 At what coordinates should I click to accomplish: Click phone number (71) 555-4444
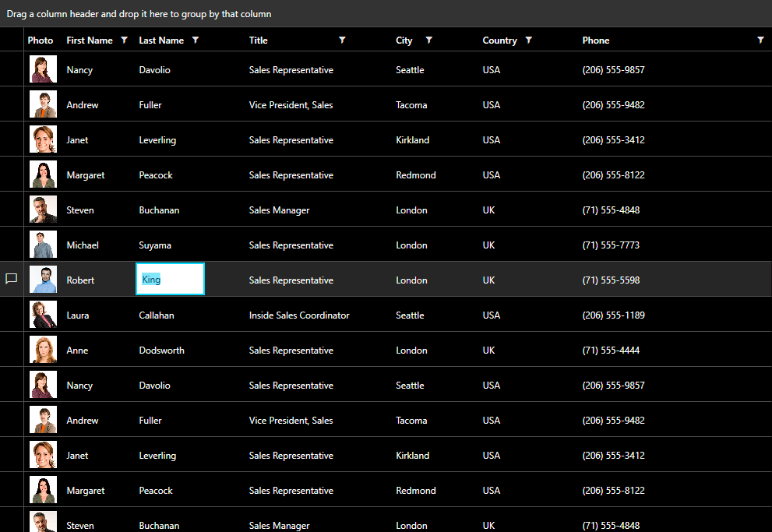[611, 351]
